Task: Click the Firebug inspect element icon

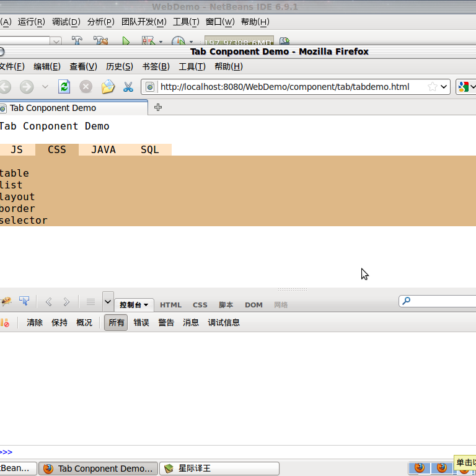Action: [x=24, y=302]
